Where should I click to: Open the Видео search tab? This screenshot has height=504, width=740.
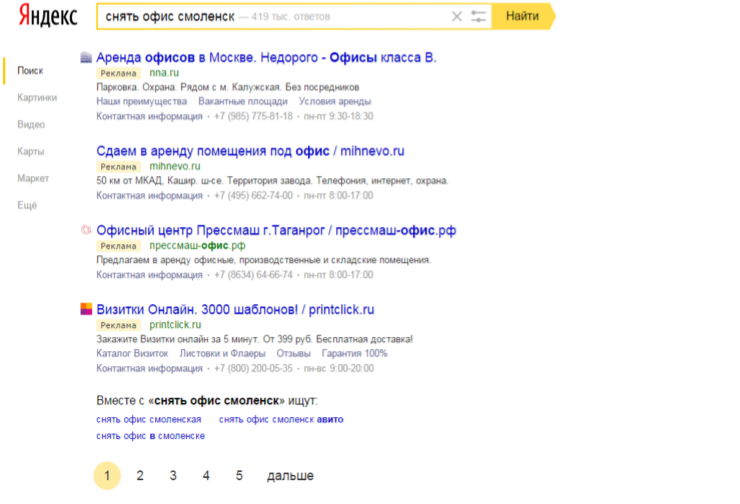tap(31, 125)
